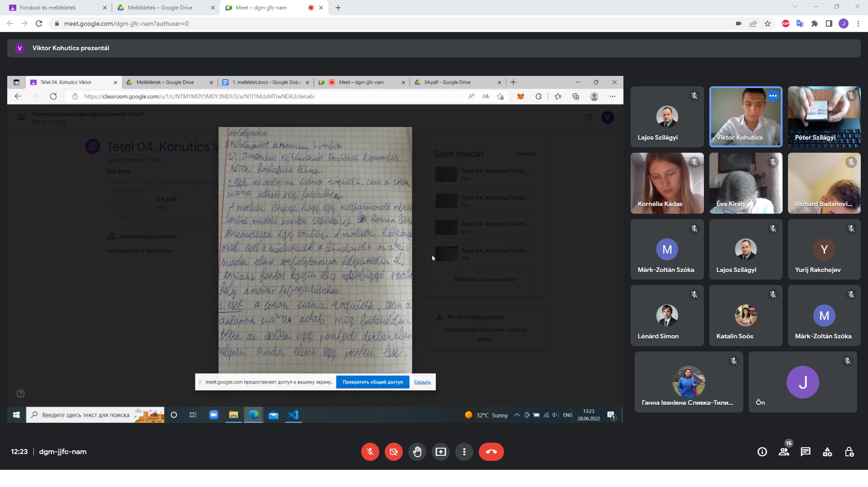This screenshot has height=487, width=868.
Task: Toggle the microphone mute button
Action: coord(370,452)
